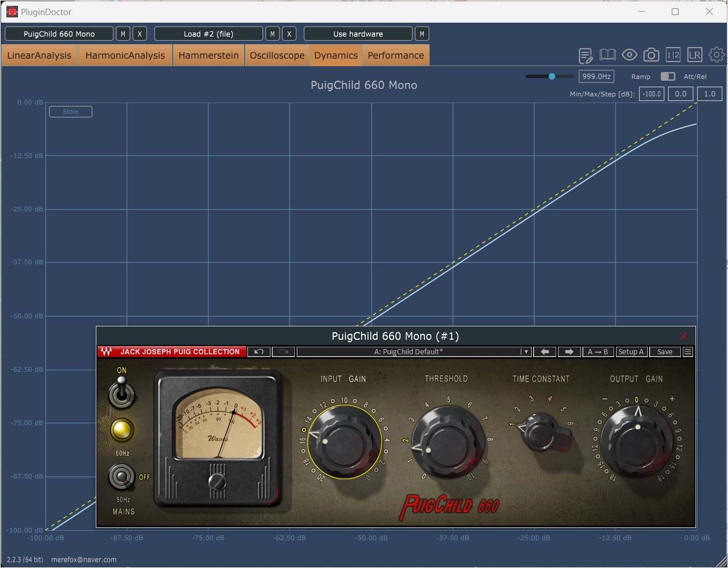728x568 pixels.
Task: Switch to the Oscilloscope tab
Action: (277, 56)
